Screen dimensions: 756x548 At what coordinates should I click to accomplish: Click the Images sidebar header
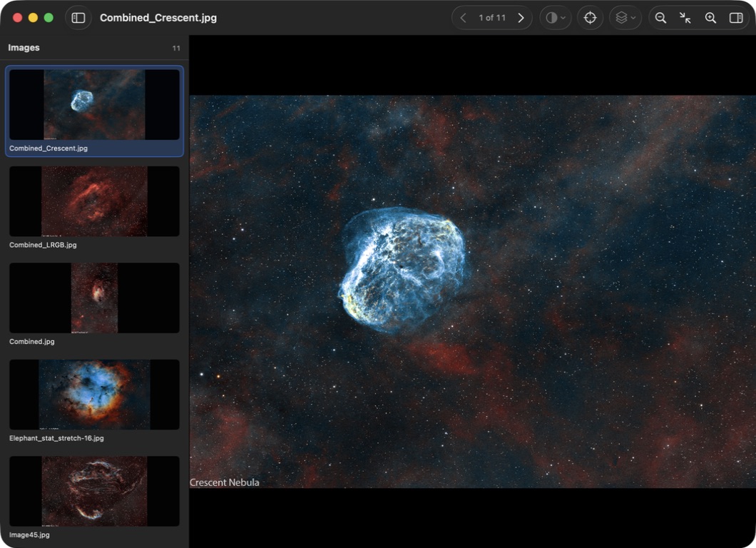pos(24,48)
